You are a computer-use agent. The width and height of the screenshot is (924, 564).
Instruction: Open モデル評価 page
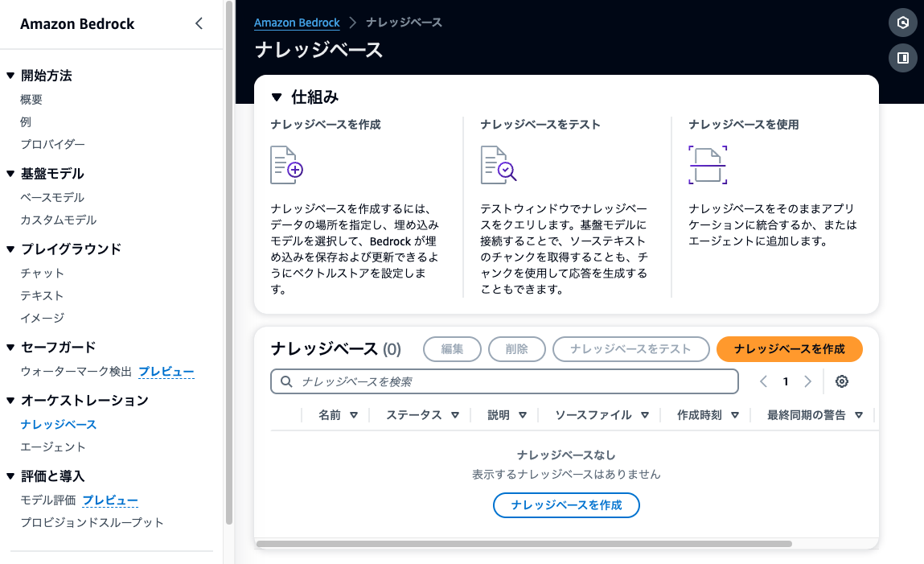(47, 500)
